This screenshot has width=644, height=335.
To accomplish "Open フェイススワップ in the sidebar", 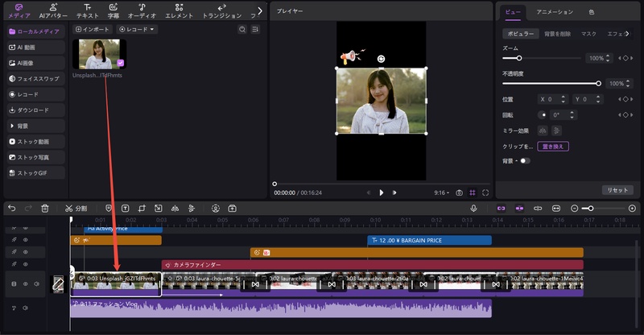I will 35,78.
